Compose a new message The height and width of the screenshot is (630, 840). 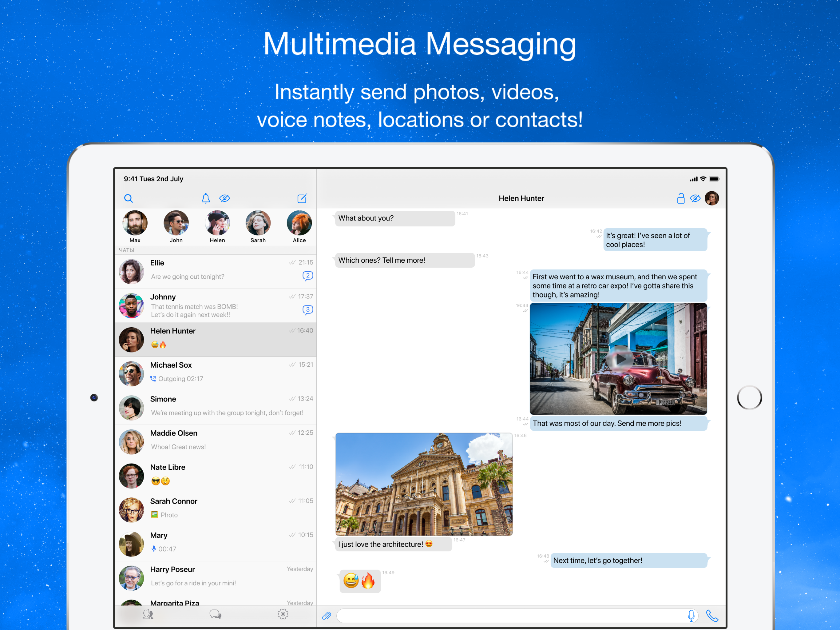[x=302, y=198]
